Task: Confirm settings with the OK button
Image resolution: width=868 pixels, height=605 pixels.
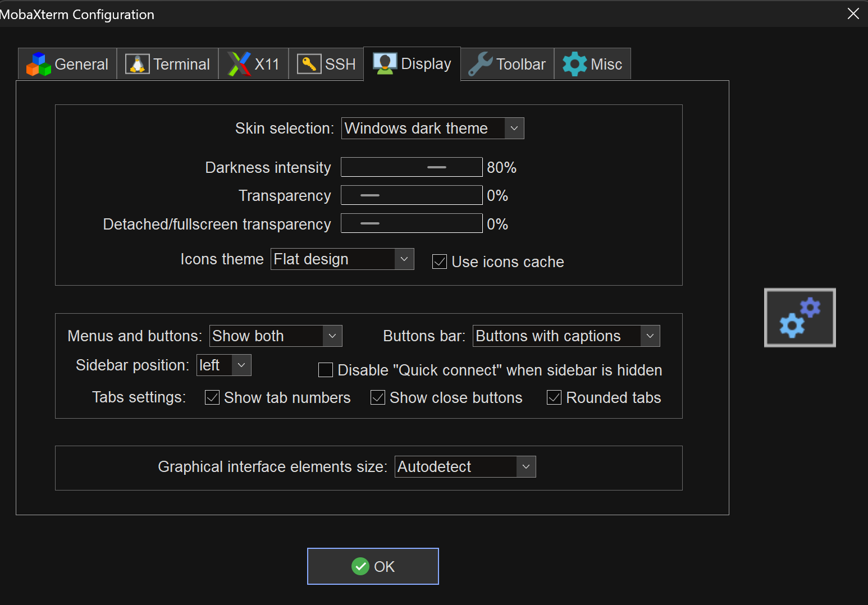Action: [373, 566]
